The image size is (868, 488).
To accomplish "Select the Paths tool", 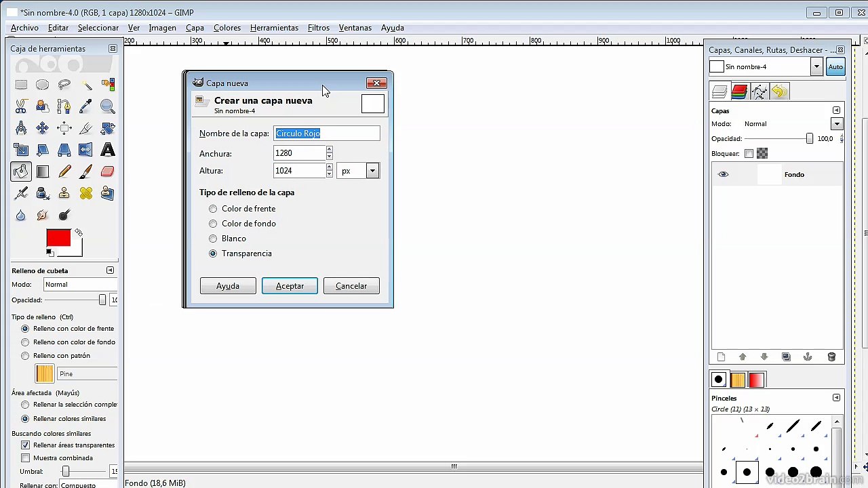I will 64,106.
